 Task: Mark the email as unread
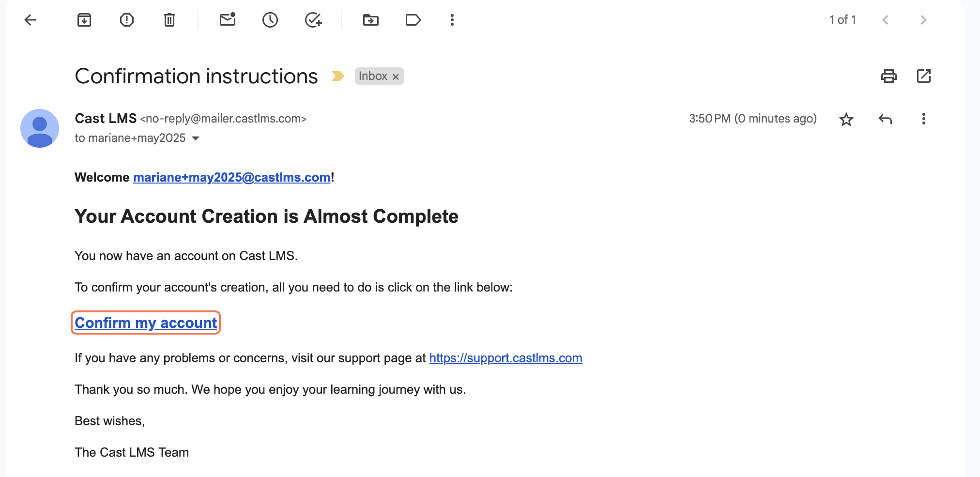228,20
